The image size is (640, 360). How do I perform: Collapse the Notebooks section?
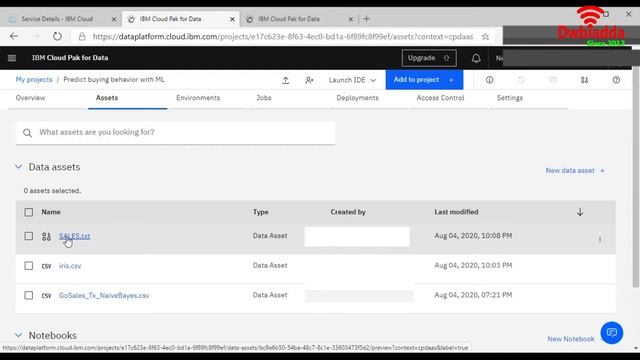[18, 335]
